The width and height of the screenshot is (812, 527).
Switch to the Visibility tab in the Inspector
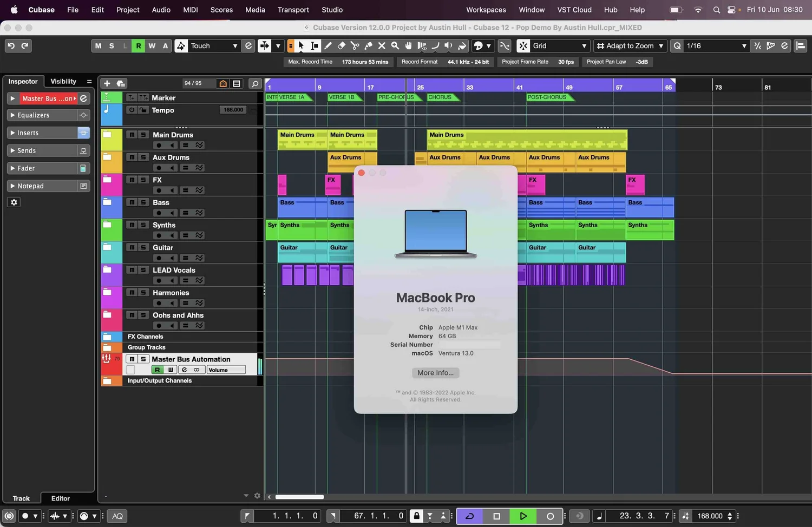click(x=63, y=81)
